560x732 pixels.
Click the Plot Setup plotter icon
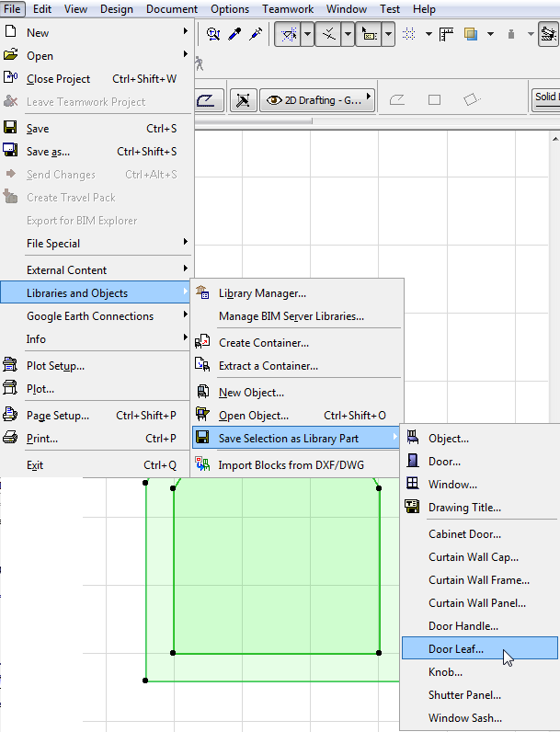coord(10,364)
